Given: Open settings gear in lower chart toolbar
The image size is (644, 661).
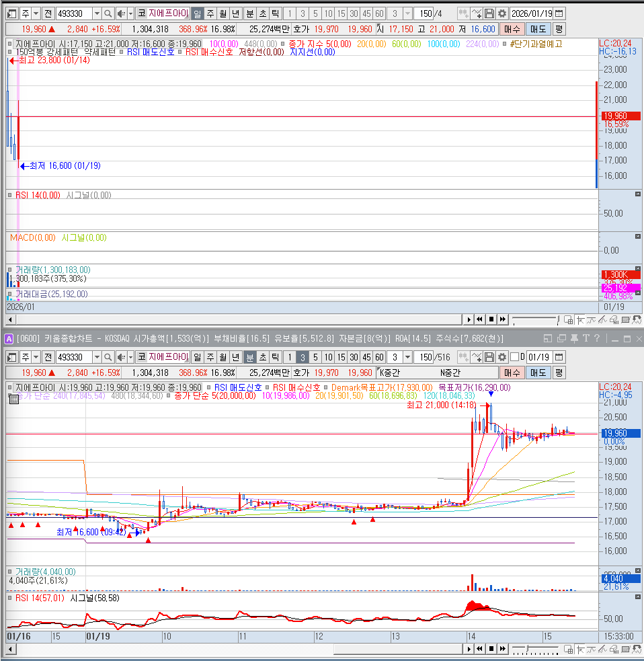Looking at the screenshot, I should click(502, 357).
